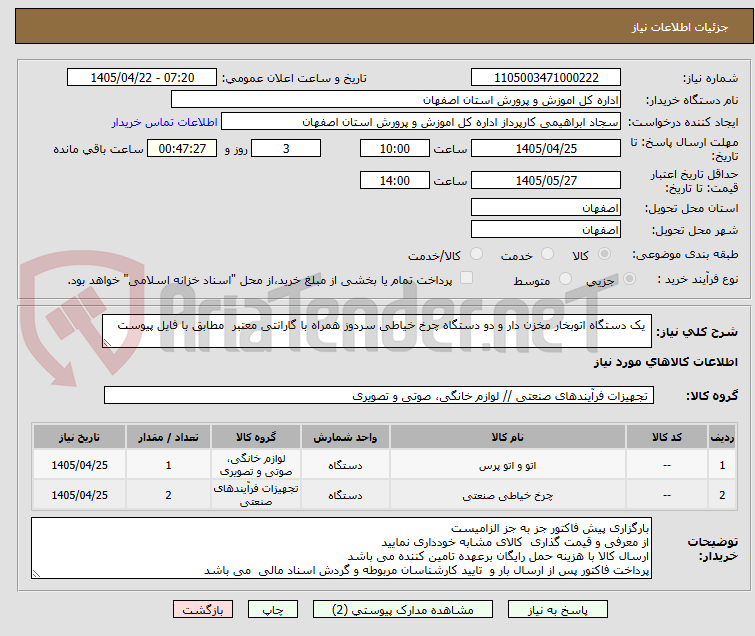Click the تاریخ نیاز column header
This screenshot has height=636, width=755.
click(79, 437)
